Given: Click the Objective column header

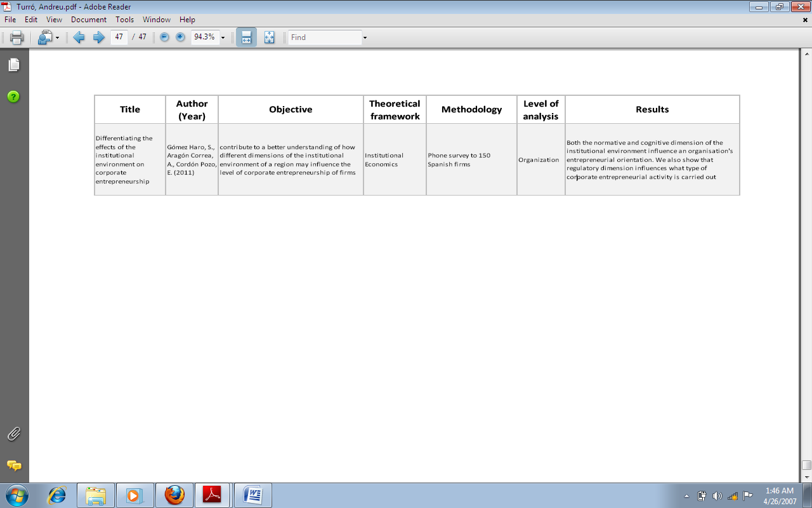Looking at the screenshot, I should pyautogui.click(x=291, y=109).
